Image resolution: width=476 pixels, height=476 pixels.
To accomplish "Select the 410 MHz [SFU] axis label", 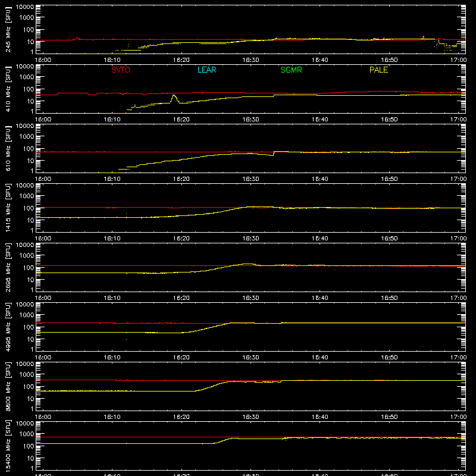I will [8, 89].
